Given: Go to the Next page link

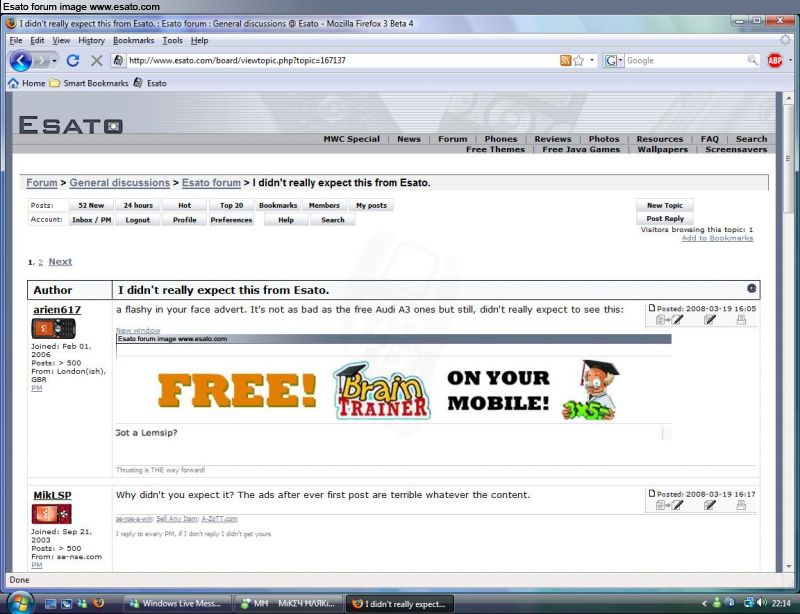Looking at the screenshot, I should click(60, 262).
